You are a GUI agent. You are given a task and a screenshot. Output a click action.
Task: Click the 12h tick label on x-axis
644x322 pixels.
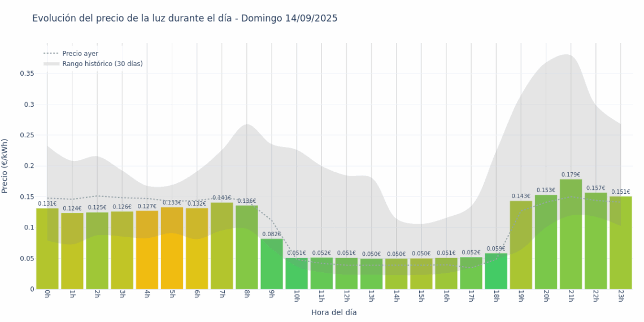tap(346, 296)
